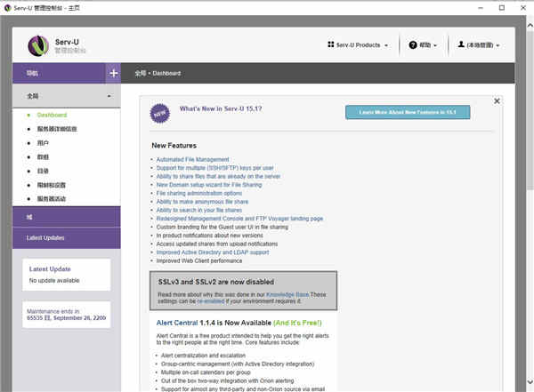Collapse the global section in sidebar
This screenshot has width=534, height=392.
point(67,96)
